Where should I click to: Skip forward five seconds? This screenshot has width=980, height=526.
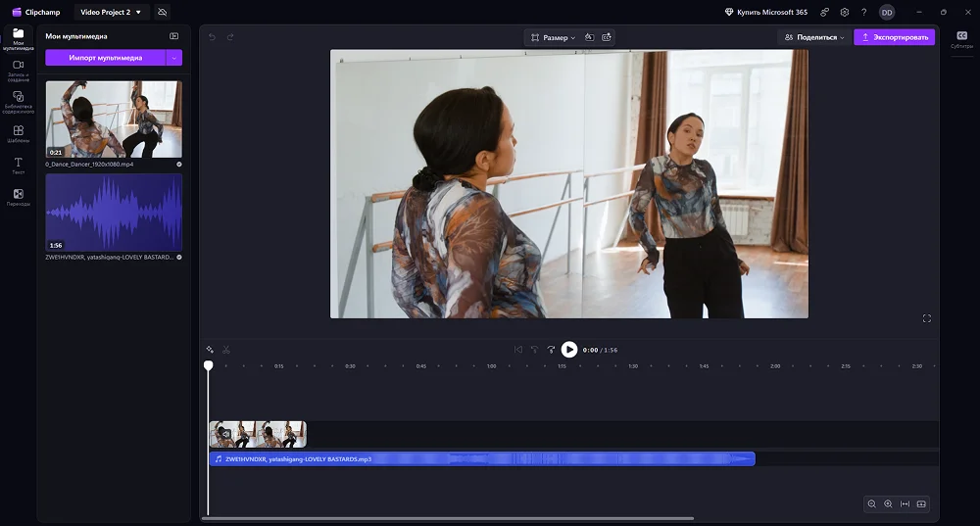point(551,350)
